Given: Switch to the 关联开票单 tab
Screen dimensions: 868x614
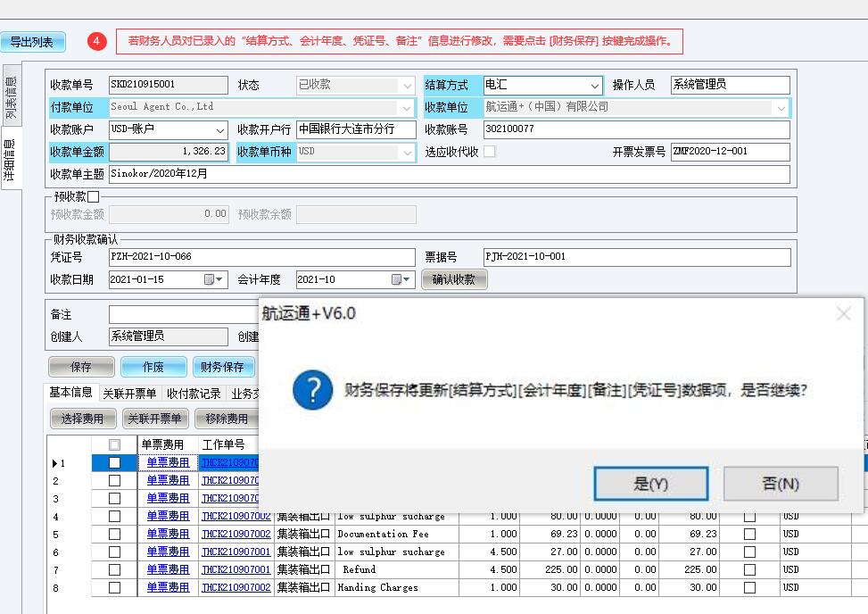Looking at the screenshot, I should [x=128, y=394].
